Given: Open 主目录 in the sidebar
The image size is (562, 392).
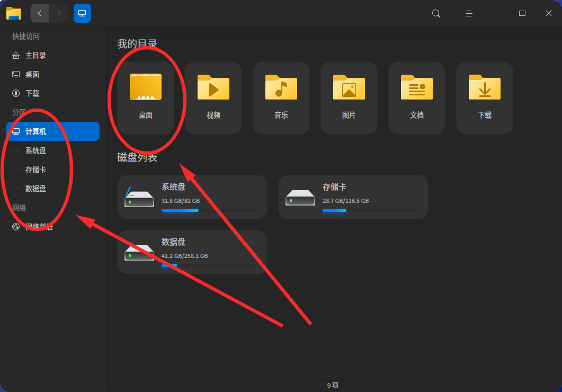Looking at the screenshot, I should pos(52,56).
